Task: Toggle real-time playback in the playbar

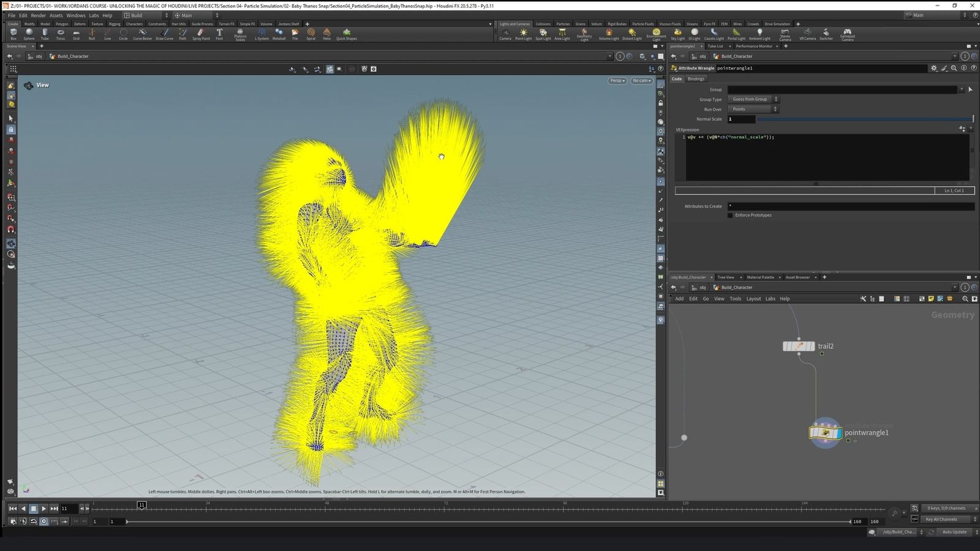Action: click(x=43, y=522)
